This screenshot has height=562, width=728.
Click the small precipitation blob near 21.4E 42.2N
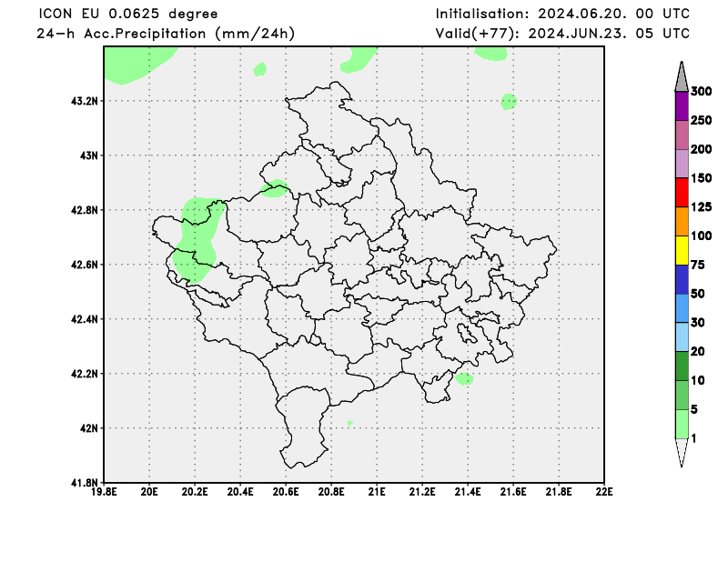click(464, 378)
